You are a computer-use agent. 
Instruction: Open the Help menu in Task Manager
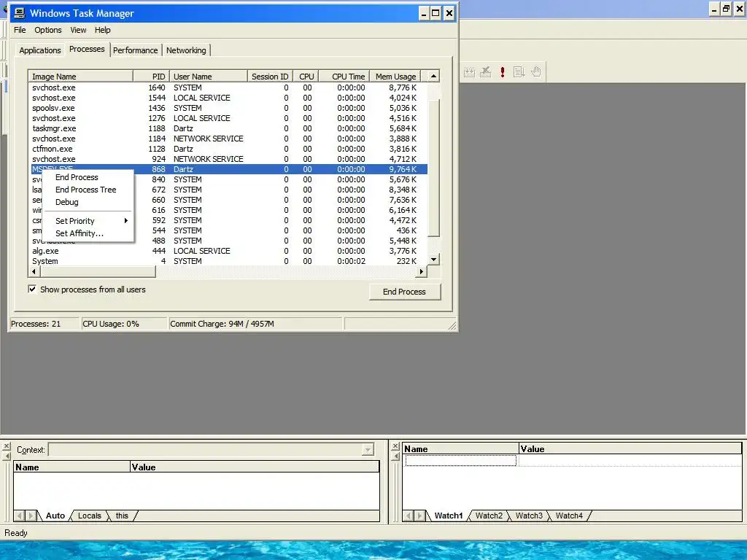pos(102,30)
